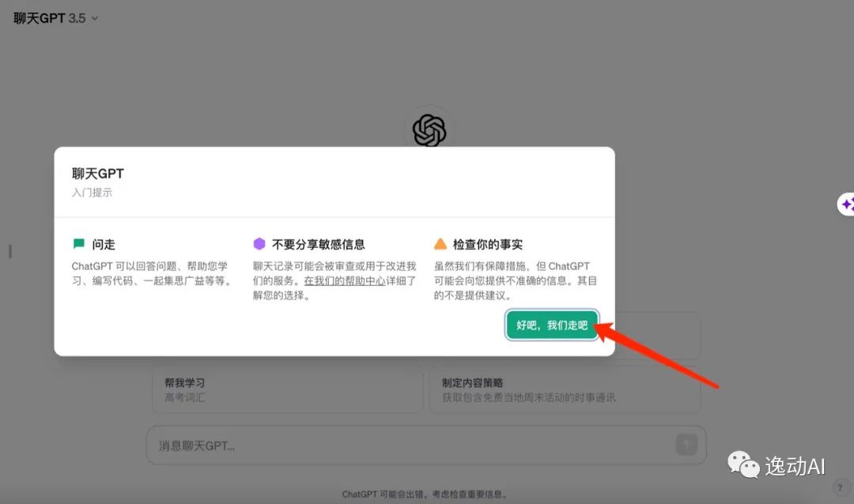
Task: Select the 制定内容策略 suggestion card
Action: [565, 389]
